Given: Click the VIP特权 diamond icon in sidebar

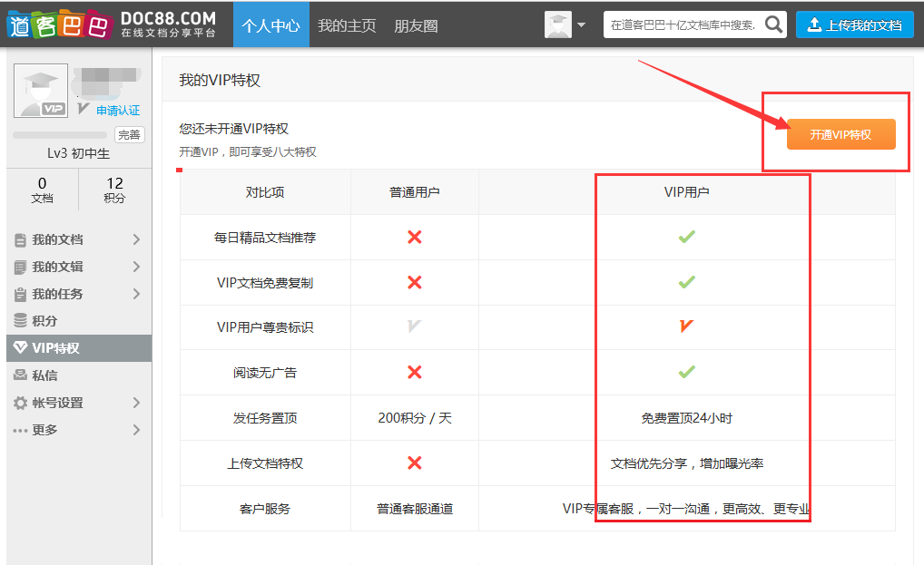Looking at the screenshot, I should click(x=20, y=348).
